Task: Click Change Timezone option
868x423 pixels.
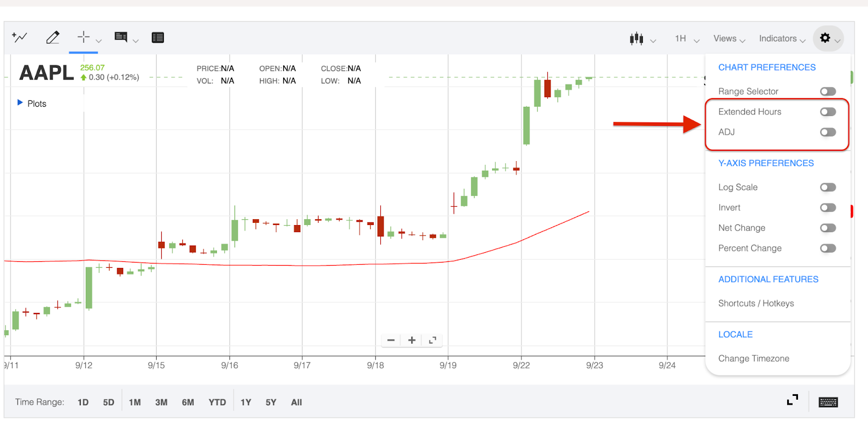Action: point(754,358)
